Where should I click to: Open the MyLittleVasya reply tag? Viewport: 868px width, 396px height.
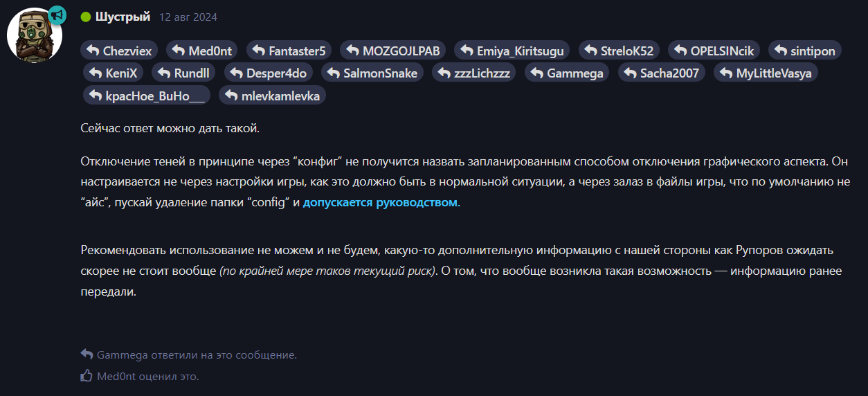[x=766, y=72]
